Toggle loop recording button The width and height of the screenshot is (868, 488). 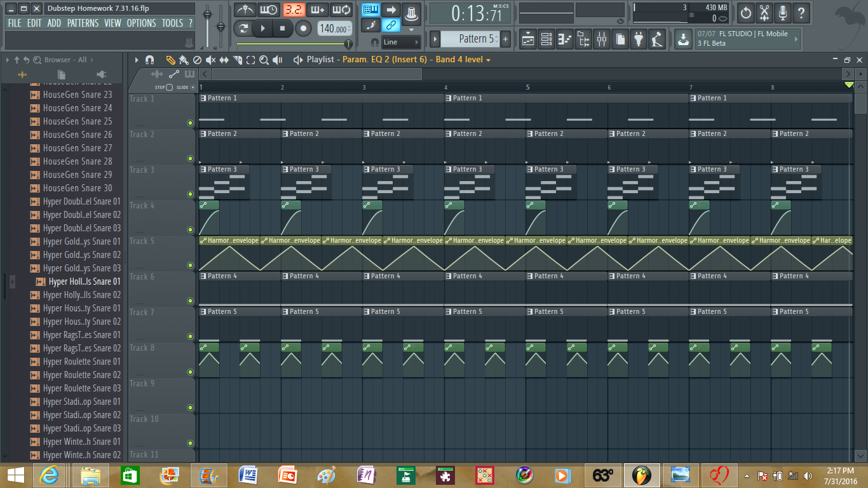click(342, 10)
